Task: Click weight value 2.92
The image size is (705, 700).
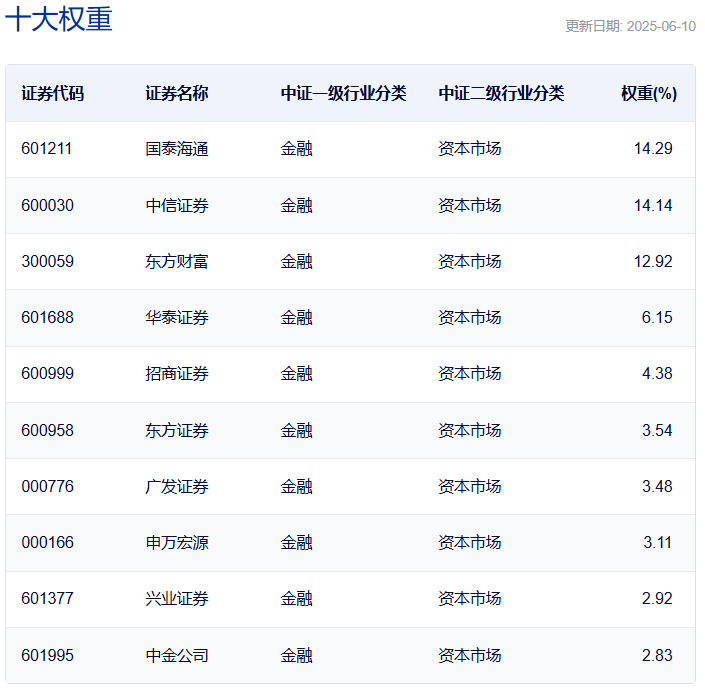Action: coord(657,598)
